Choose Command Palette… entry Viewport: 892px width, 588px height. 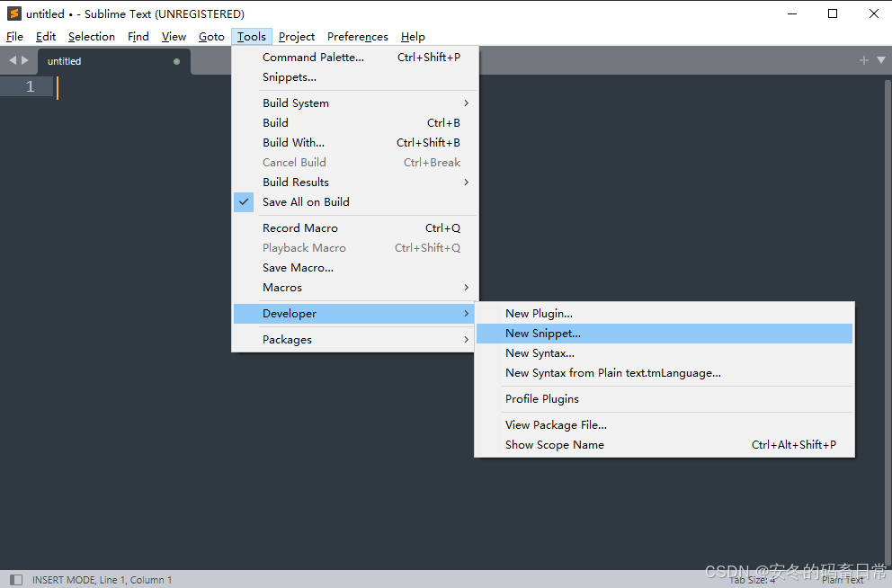[355, 57]
